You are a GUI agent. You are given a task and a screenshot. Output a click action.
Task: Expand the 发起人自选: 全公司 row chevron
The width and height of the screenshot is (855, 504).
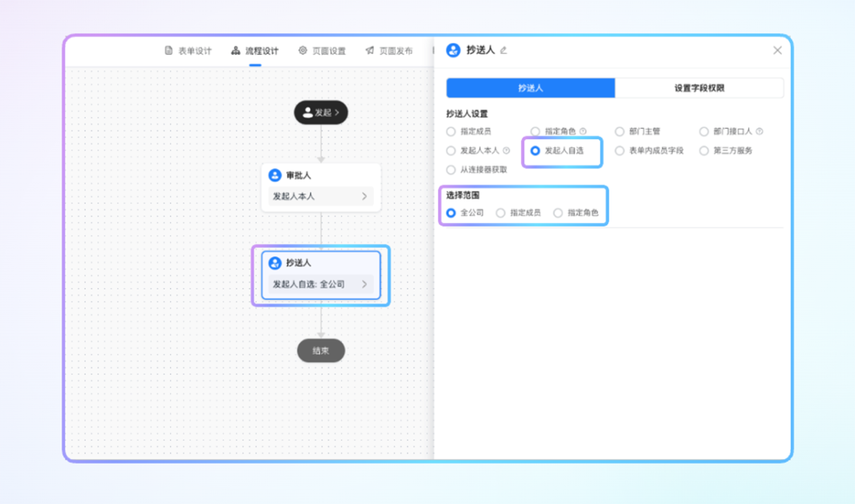[x=364, y=284]
